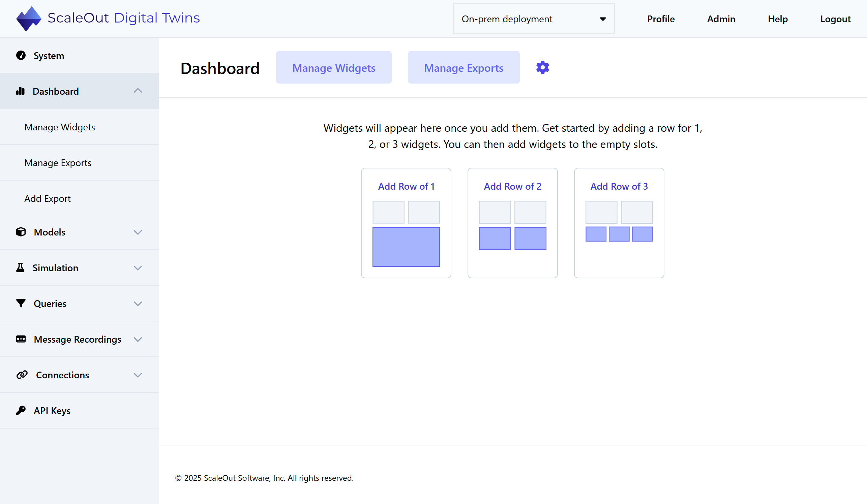This screenshot has width=867, height=504.
Task: Click the System gauge icon
Action: [x=21, y=55]
